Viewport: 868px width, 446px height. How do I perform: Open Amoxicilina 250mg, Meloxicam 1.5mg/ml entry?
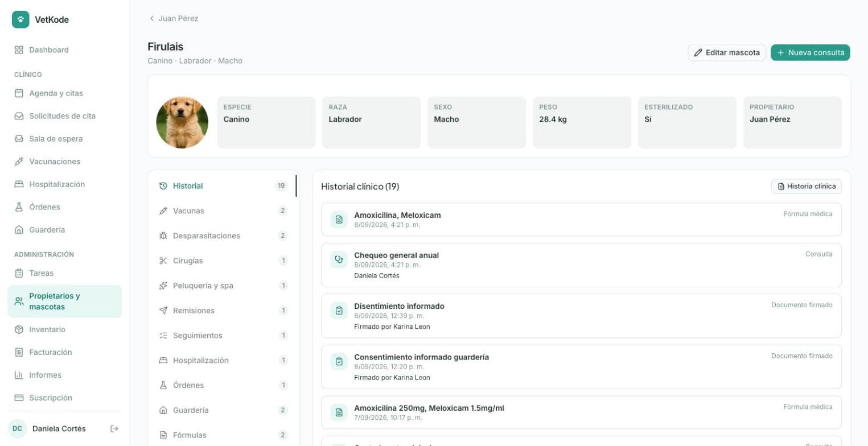point(581,412)
